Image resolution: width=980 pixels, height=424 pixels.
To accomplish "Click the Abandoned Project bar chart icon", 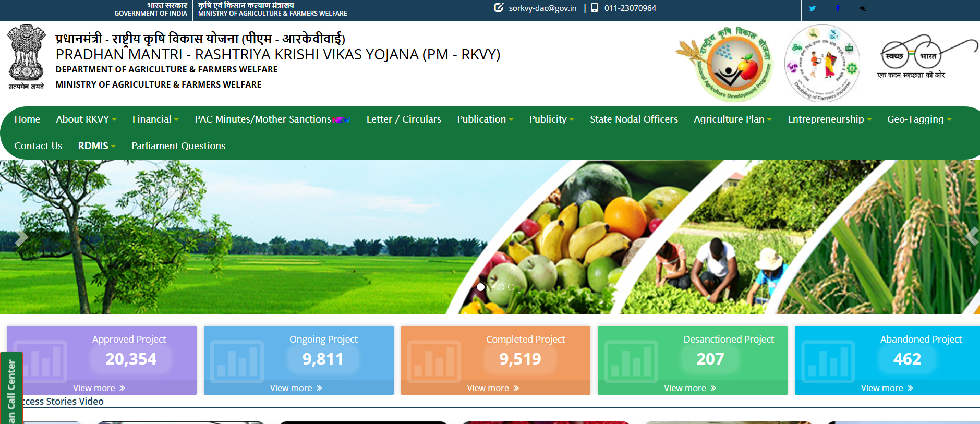I will coord(828,361).
